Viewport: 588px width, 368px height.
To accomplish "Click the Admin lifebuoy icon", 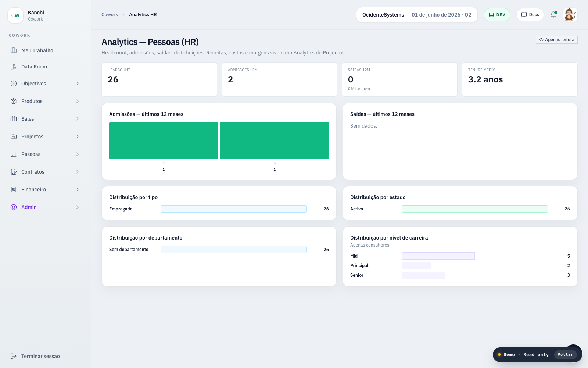I will point(14,207).
